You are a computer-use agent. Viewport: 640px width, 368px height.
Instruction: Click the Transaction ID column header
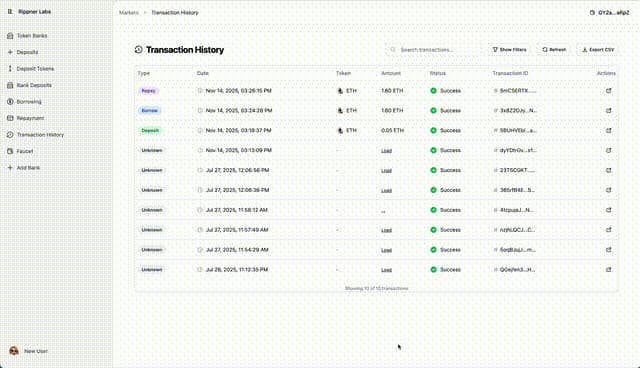[510, 73]
